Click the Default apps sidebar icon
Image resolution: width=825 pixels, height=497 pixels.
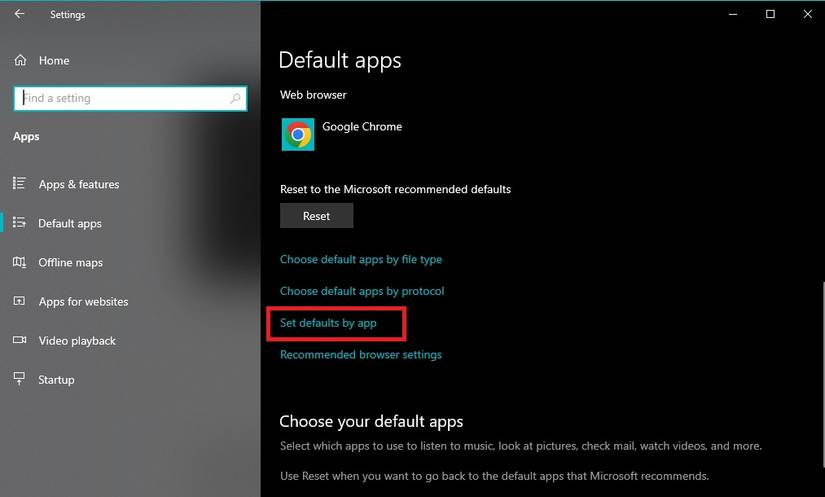point(19,222)
